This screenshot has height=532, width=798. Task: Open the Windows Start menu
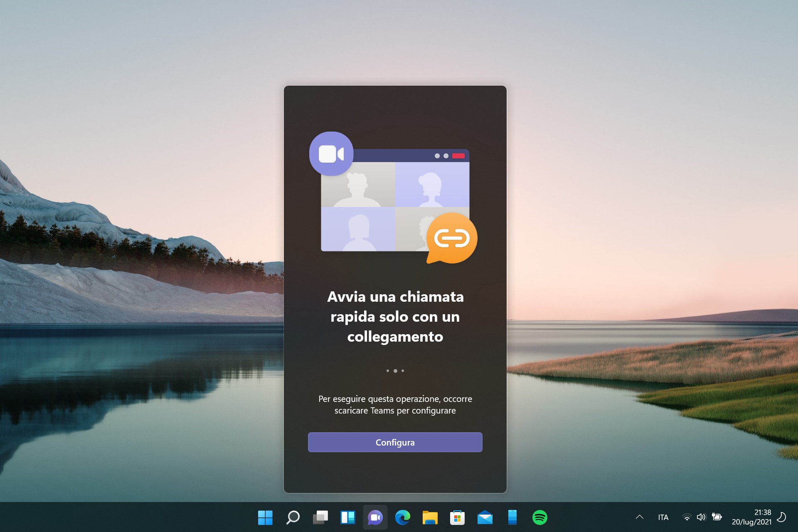click(x=265, y=517)
